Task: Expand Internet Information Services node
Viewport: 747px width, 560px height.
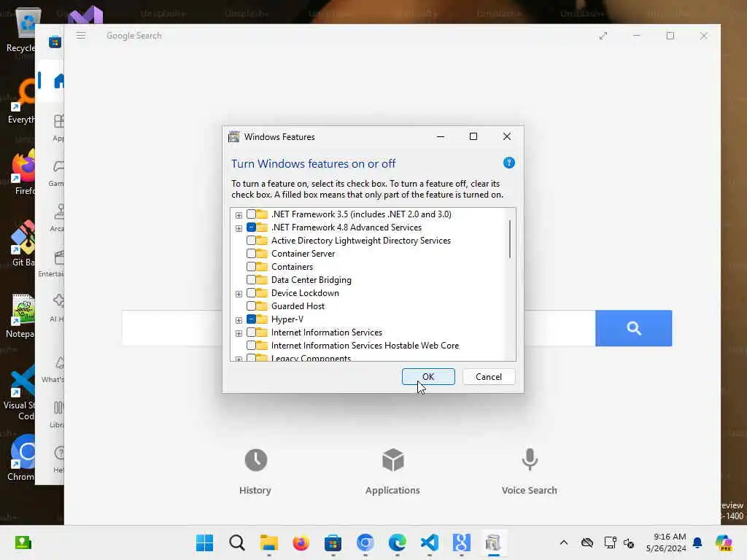Action: click(239, 332)
